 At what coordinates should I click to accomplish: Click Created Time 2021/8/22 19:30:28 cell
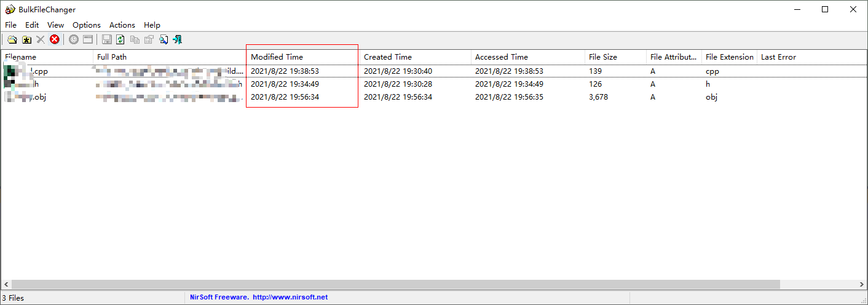point(398,84)
